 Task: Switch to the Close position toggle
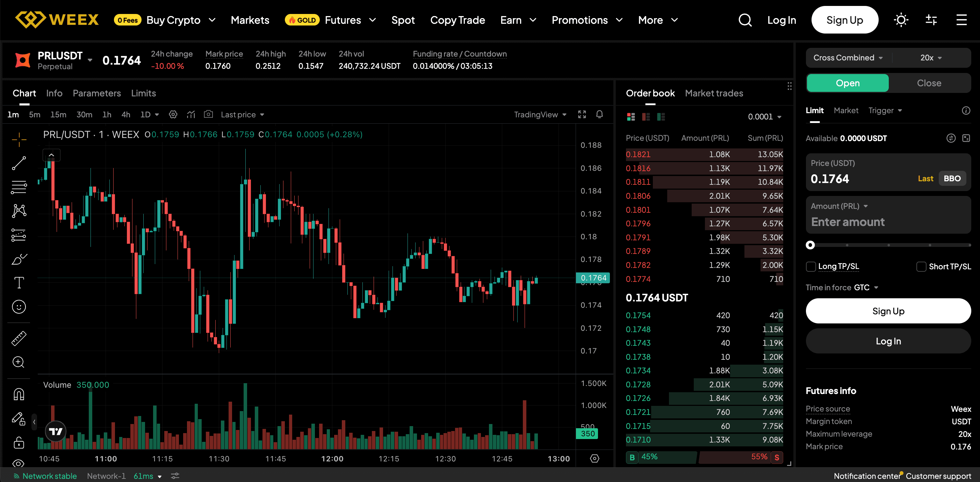[x=929, y=83]
